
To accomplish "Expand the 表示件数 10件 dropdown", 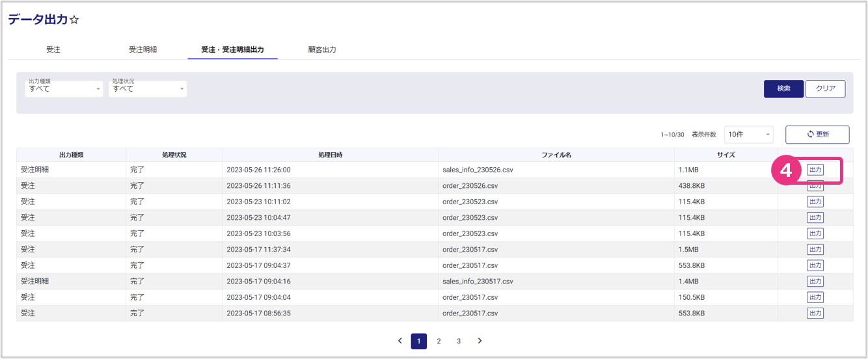I will pos(748,135).
